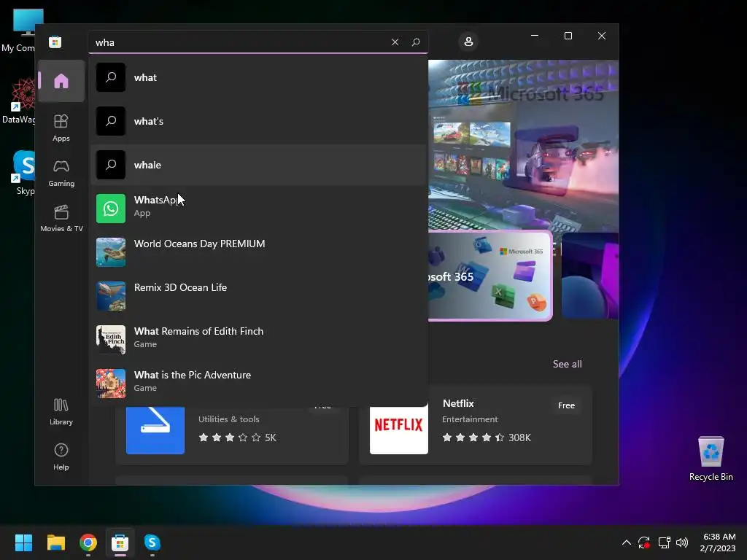The height and width of the screenshot is (560, 747).
Task: Open the user account profile icon
Action: [468, 42]
